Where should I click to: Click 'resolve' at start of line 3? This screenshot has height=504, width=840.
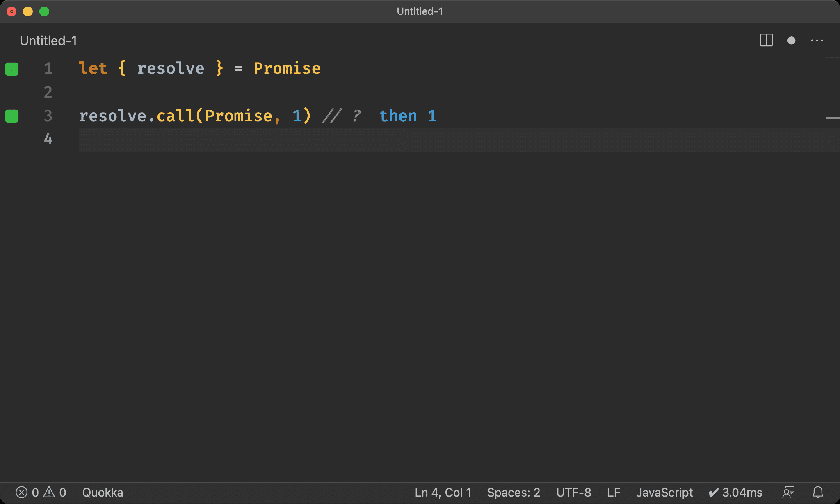113,116
